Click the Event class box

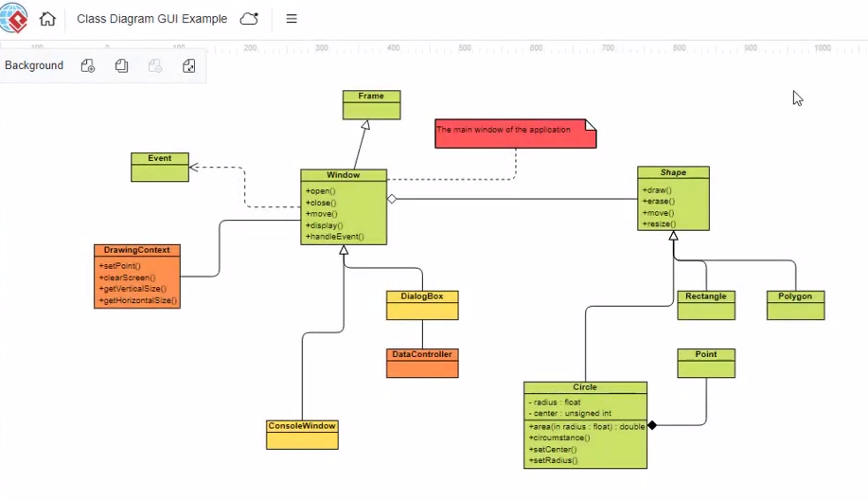(159, 167)
